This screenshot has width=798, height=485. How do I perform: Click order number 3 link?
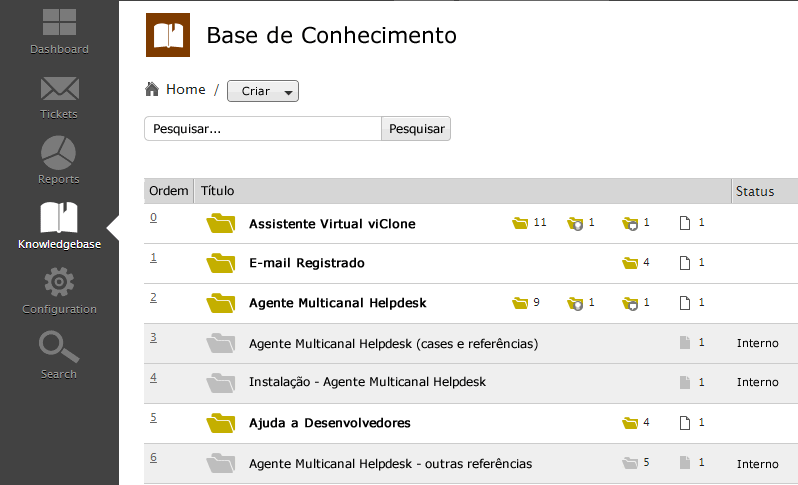154,337
